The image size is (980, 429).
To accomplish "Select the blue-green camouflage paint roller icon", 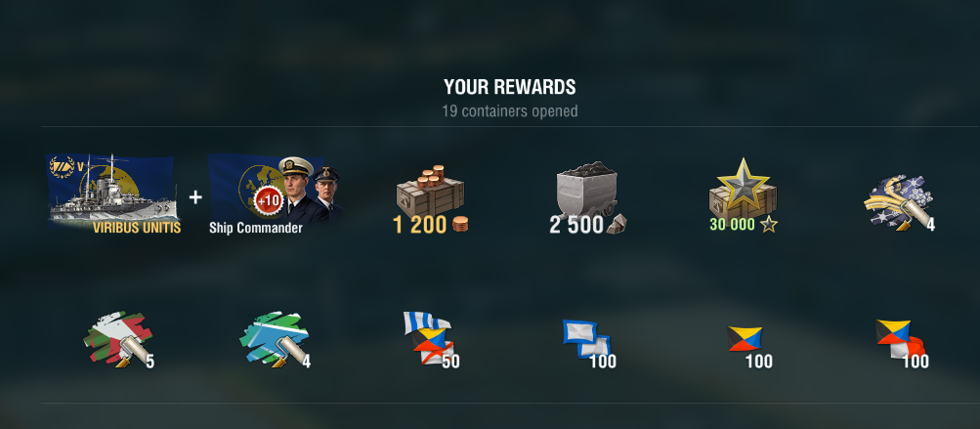I will click(274, 338).
